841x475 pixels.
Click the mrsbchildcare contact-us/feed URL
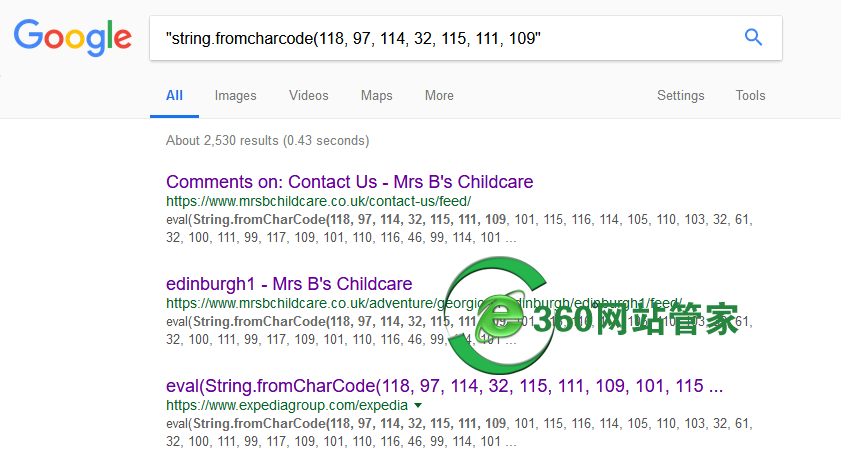tap(319, 201)
